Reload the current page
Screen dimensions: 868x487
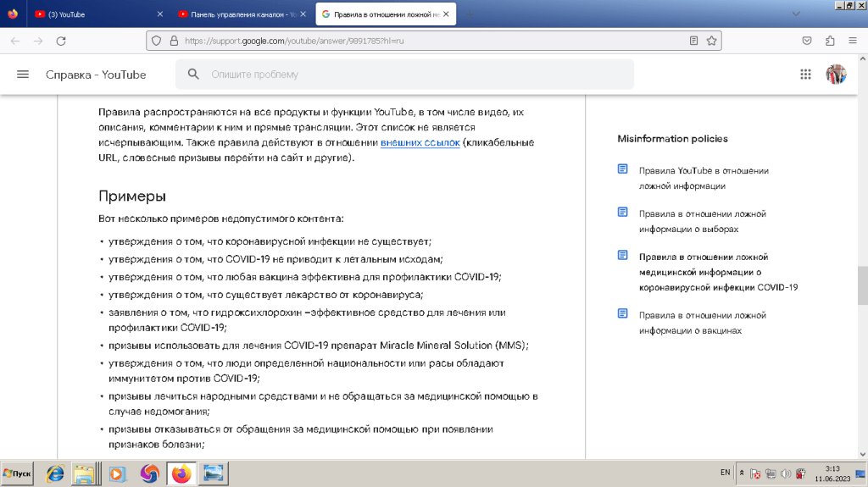click(x=61, y=41)
